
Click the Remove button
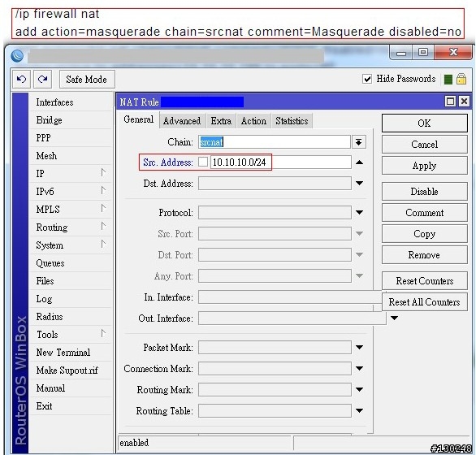tap(424, 255)
